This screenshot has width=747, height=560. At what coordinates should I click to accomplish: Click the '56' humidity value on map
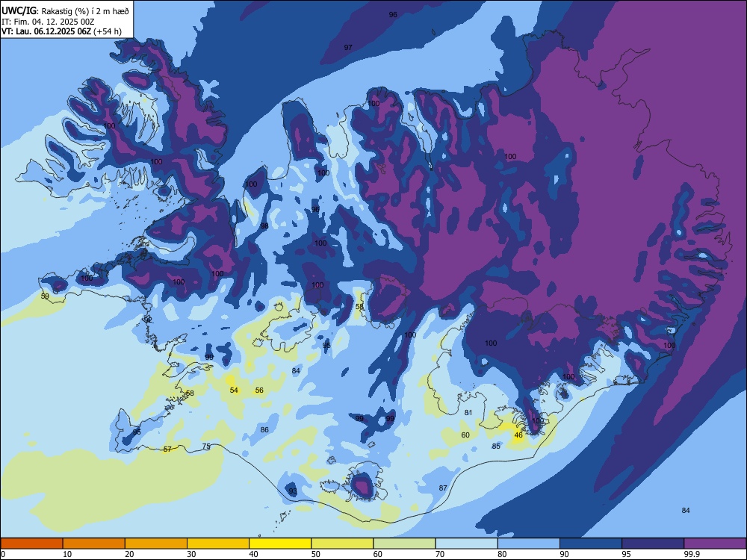pyautogui.click(x=259, y=390)
